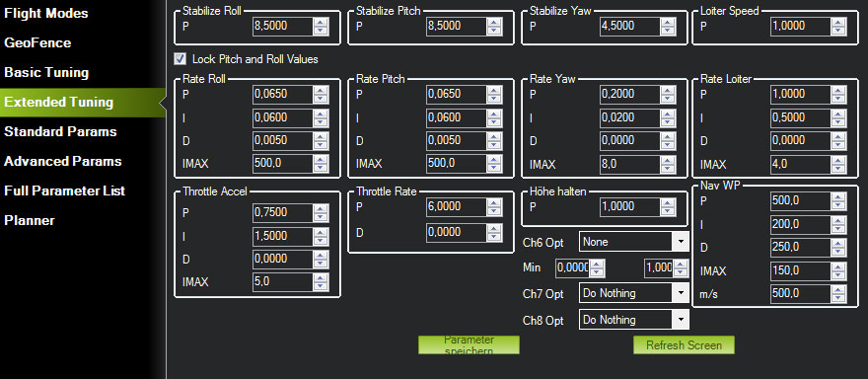Click the Throttle Accel D spinner down arrow
The image size is (868, 379).
321,264
